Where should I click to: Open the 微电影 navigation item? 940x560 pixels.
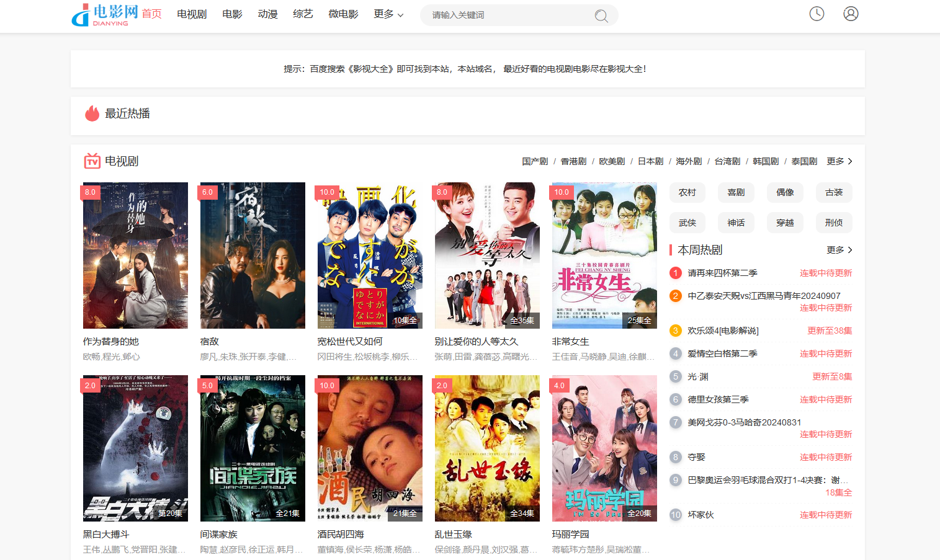pyautogui.click(x=343, y=14)
